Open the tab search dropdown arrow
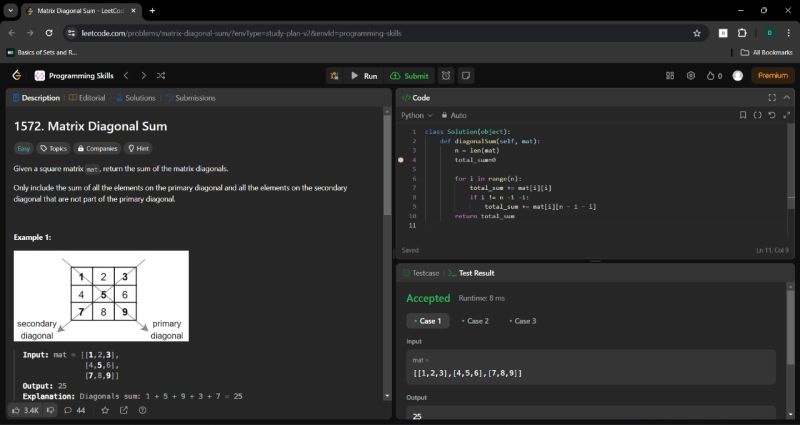 (x=10, y=10)
